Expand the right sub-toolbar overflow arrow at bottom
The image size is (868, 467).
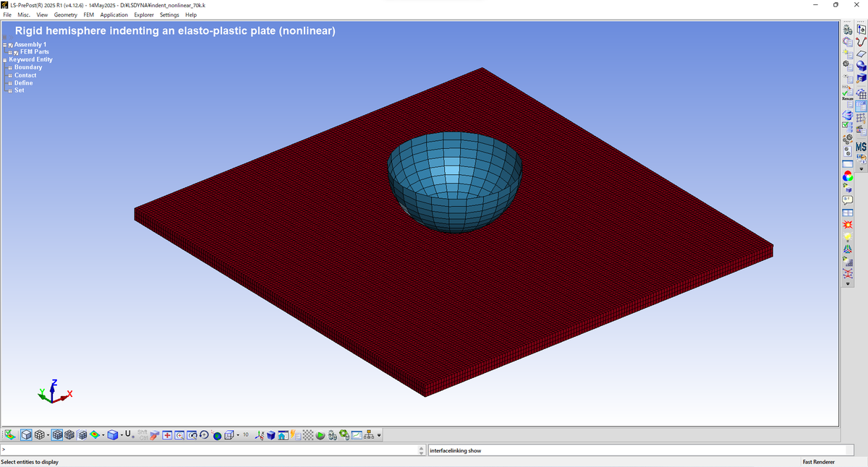[848, 283]
